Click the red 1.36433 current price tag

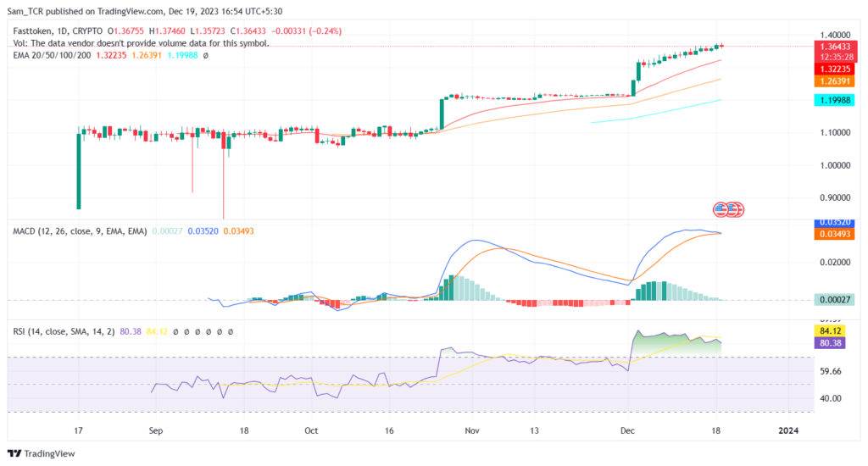click(835, 47)
